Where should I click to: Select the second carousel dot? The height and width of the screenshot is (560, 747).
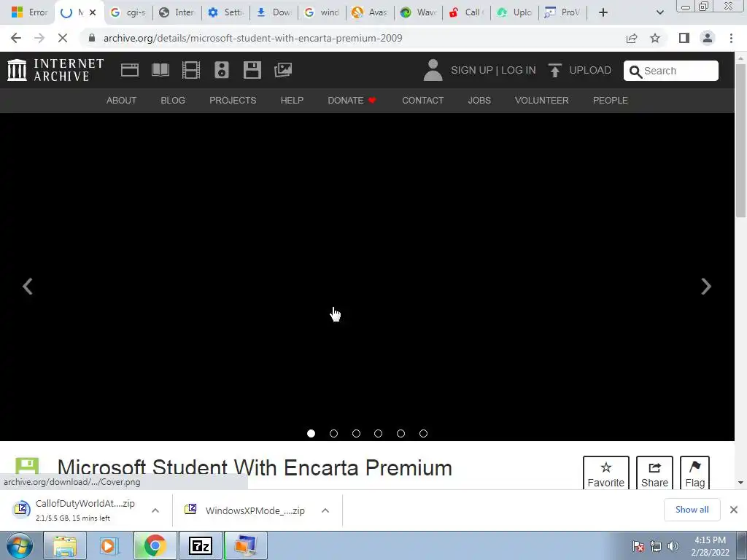[333, 433]
